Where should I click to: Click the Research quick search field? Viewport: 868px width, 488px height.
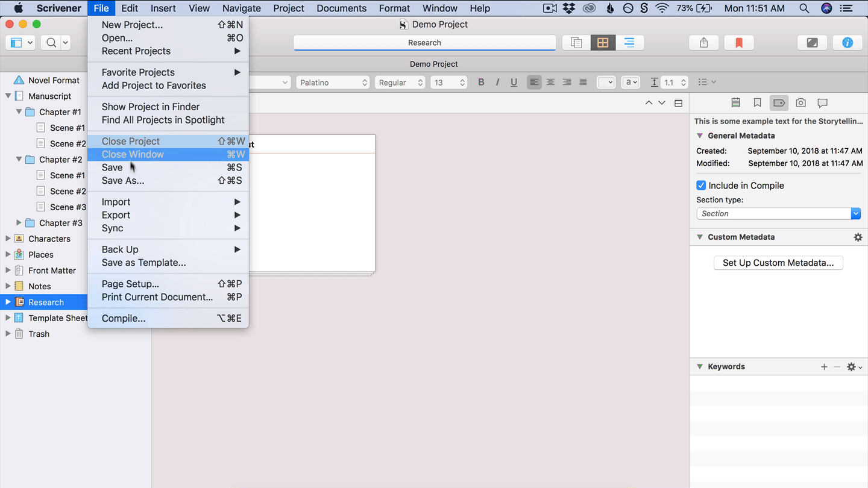[424, 43]
